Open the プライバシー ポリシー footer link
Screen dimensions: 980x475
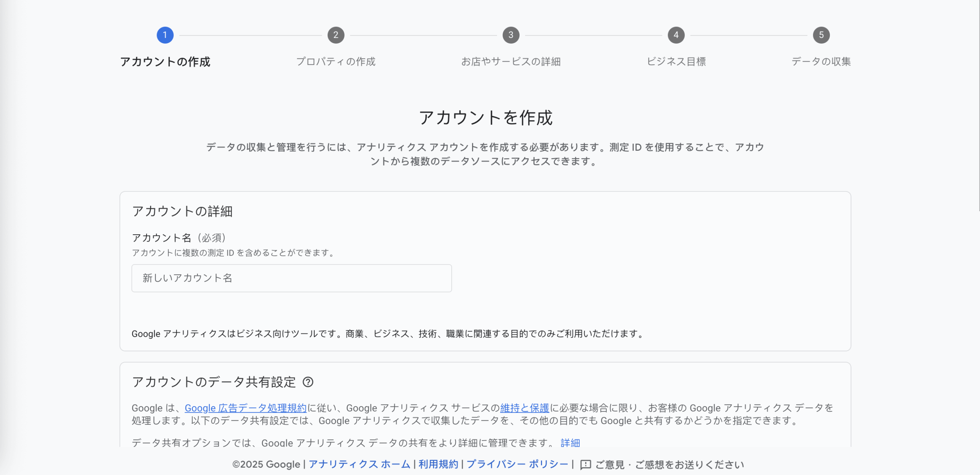517,464
